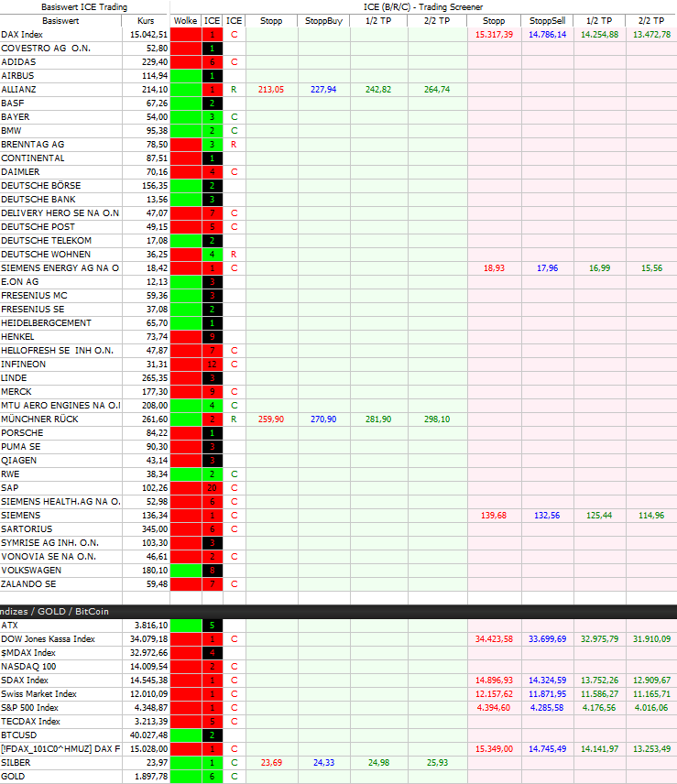The image size is (677, 784).
Task: Select SILBER StoppBuy value 24,33
Action: click(323, 763)
